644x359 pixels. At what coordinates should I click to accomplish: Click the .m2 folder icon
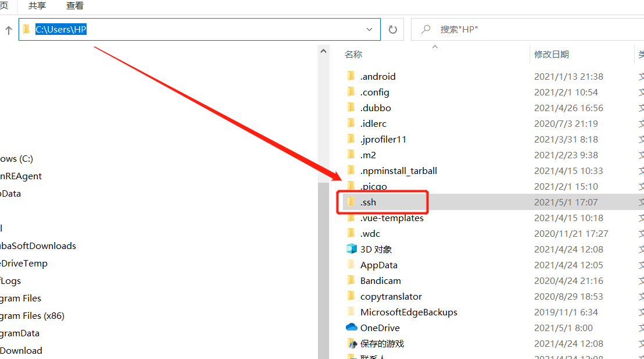coord(351,155)
